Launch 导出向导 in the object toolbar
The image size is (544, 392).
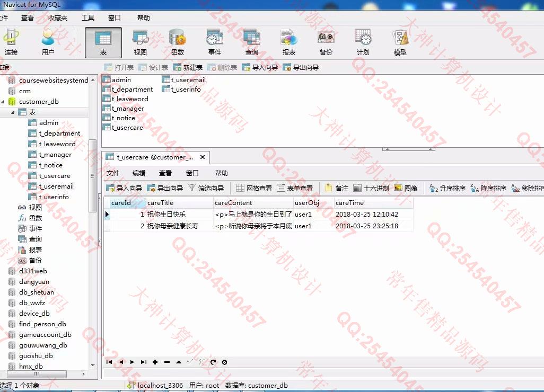tap(301, 67)
